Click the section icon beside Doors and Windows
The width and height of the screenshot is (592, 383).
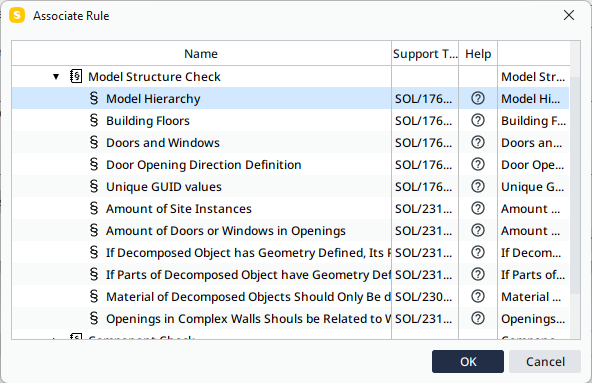pyautogui.click(x=94, y=142)
